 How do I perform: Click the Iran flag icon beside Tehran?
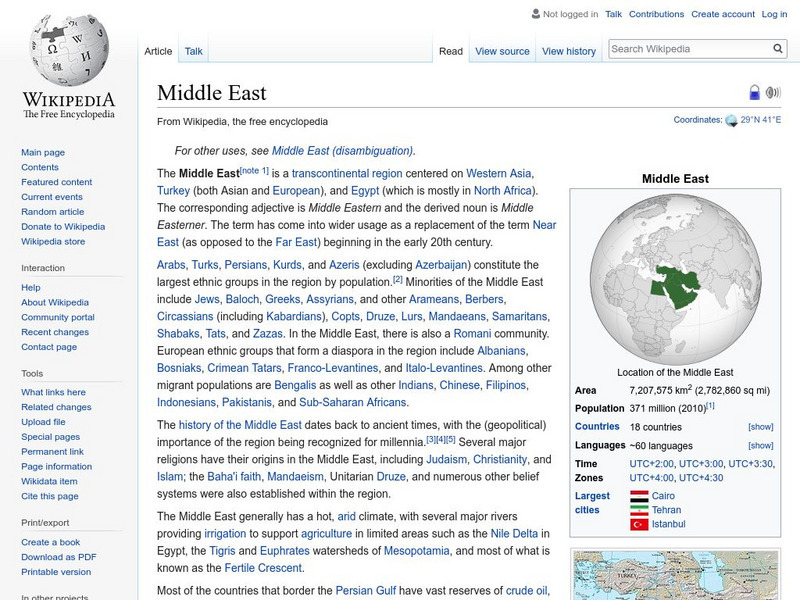tap(639, 510)
